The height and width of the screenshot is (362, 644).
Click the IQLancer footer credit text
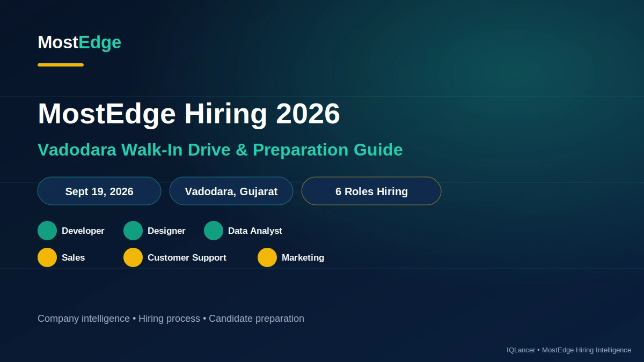[569, 350]
